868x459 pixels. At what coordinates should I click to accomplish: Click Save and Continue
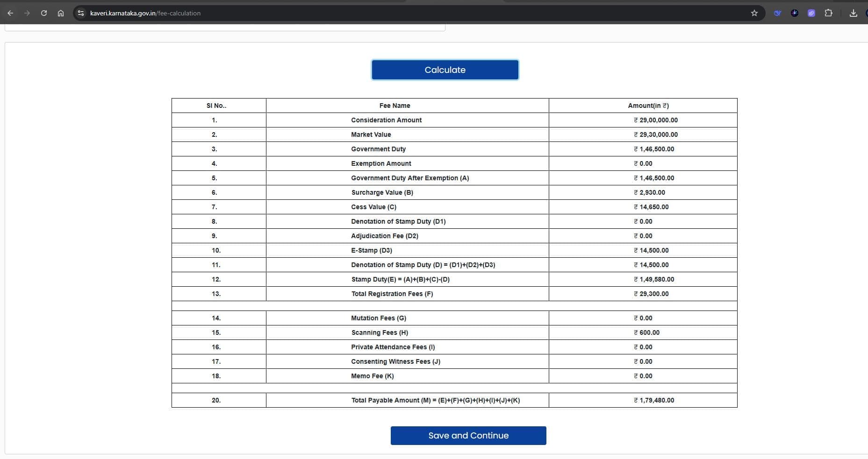pyautogui.click(x=468, y=436)
